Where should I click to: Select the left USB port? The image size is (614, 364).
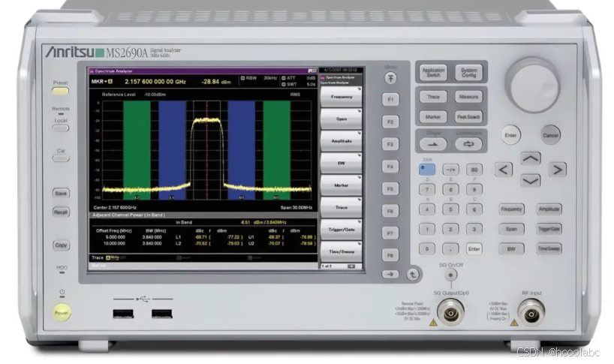click(123, 314)
